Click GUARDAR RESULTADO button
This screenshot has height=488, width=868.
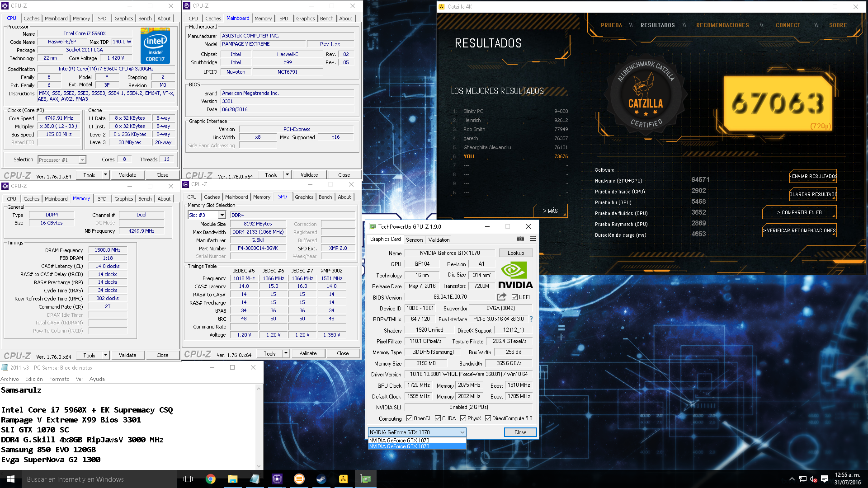pyautogui.click(x=813, y=194)
